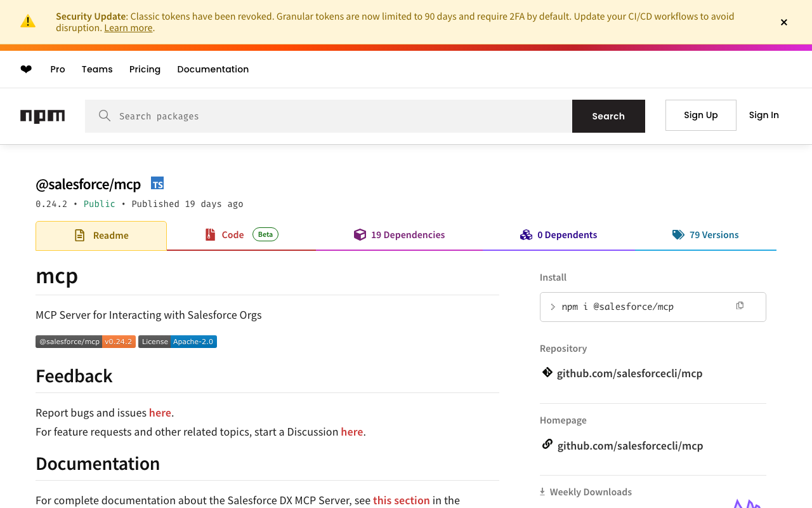Click the git repository icon
Viewport: 812px width, 508px height.
click(x=547, y=373)
